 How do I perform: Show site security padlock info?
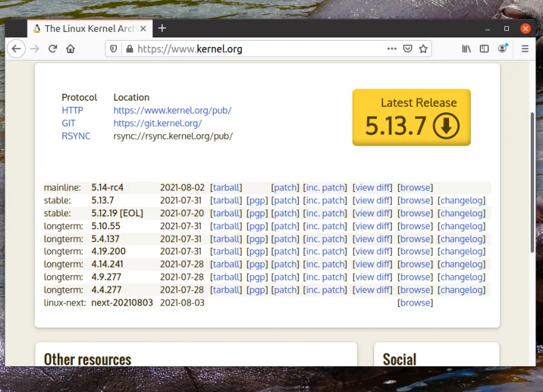click(129, 49)
